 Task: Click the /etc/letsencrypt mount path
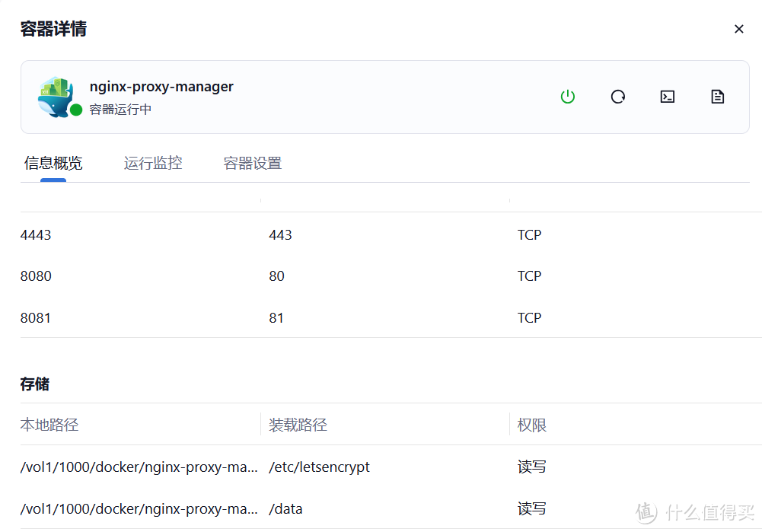pos(319,467)
